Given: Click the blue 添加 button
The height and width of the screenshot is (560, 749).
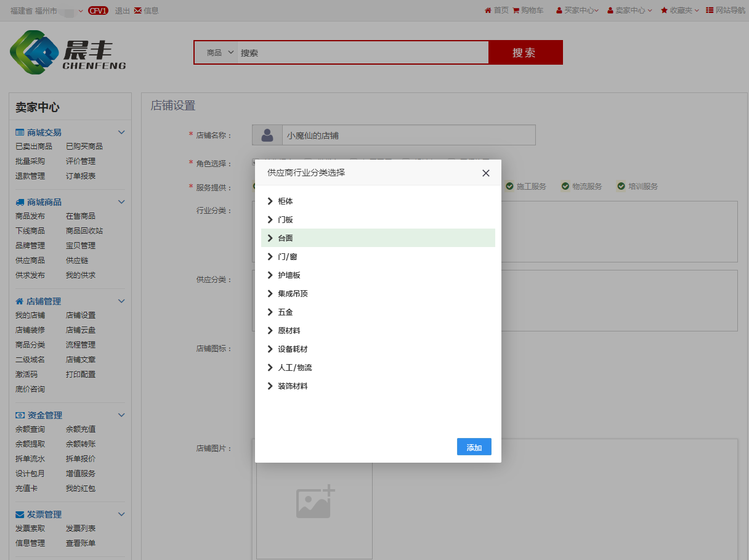Looking at the screenshot, I should [x=474, y=447].
